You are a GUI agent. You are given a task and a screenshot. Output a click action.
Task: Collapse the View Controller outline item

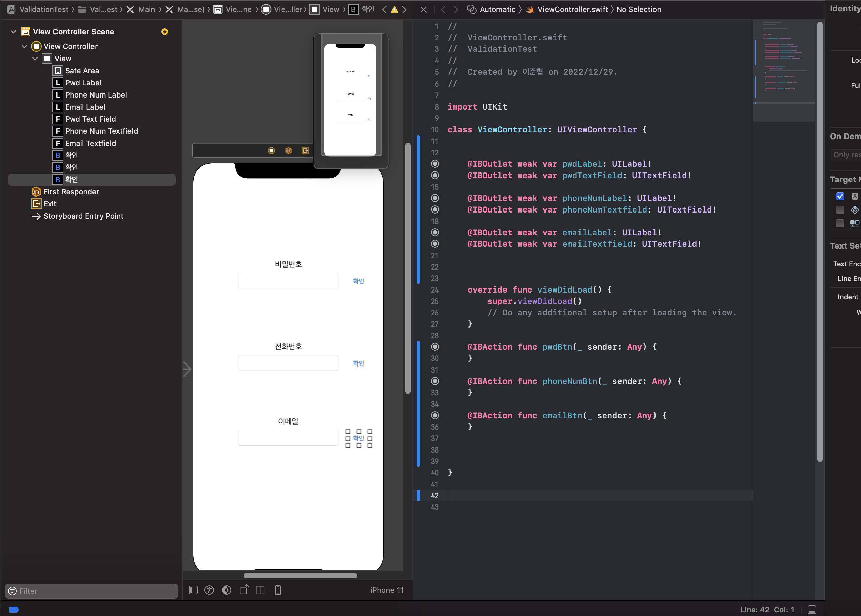(24, 46)
